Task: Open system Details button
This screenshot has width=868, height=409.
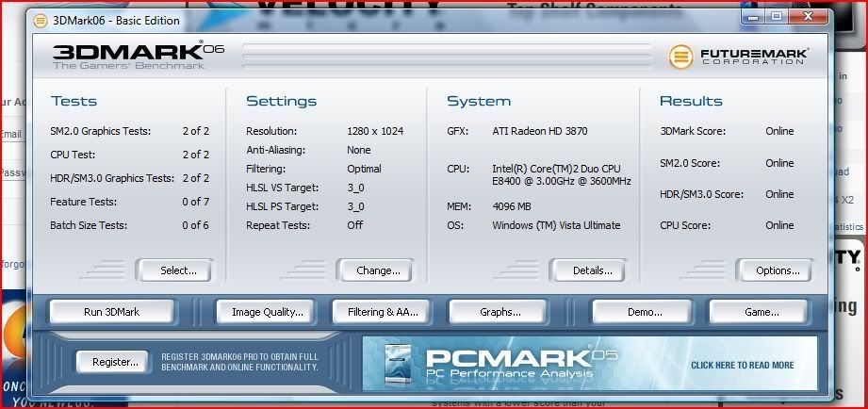Action: (x=588, y=270)
